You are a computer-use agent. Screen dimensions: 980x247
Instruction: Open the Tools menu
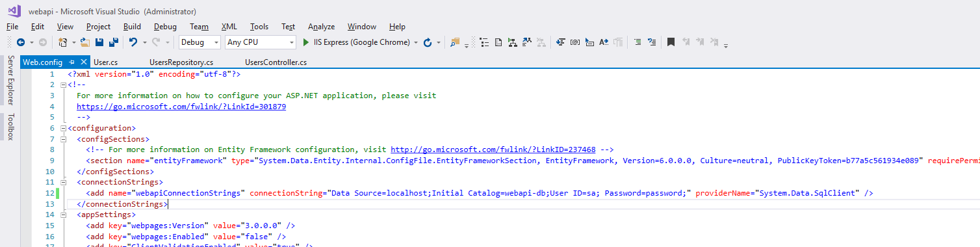(259, 27)
